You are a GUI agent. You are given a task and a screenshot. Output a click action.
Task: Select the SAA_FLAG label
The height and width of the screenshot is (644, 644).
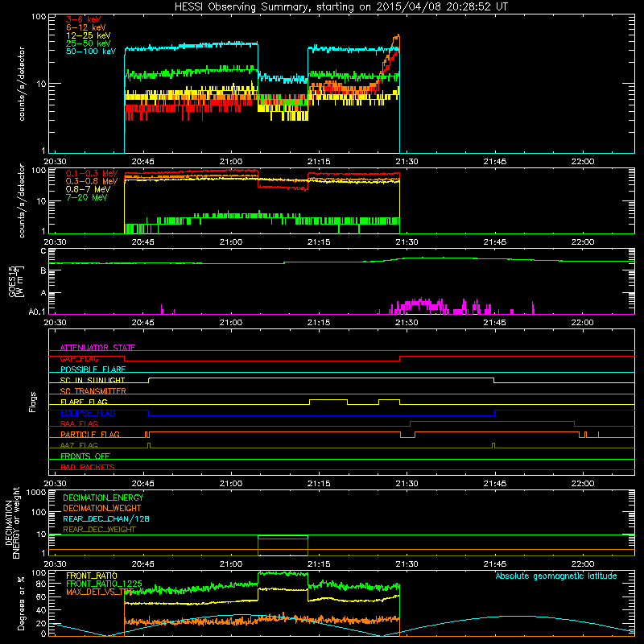(79, 423)
